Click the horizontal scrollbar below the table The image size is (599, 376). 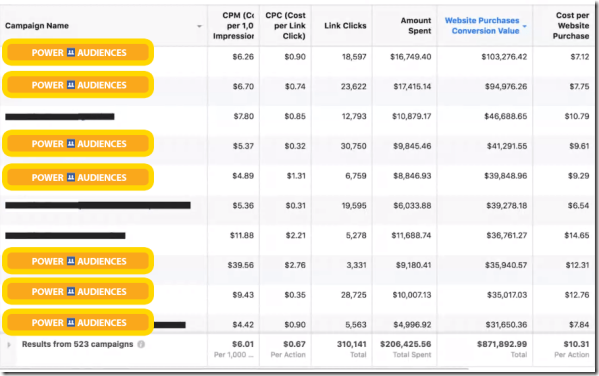[x=235, y=369]
